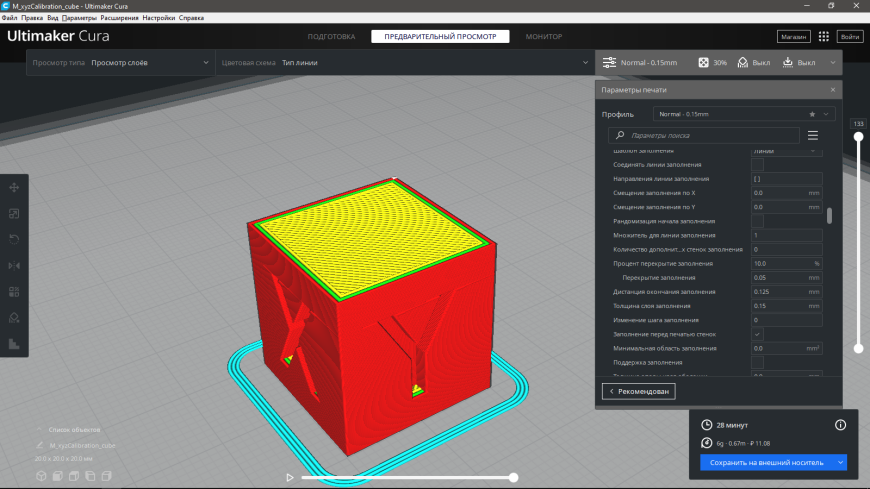Click the bottom left toolbar tool icon
The width and height of the screenshot is (870, 489).
point(14,344)
